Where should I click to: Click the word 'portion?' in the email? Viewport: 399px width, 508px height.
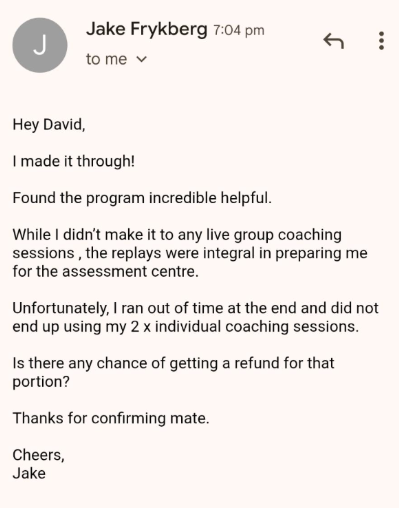point(41,382)
